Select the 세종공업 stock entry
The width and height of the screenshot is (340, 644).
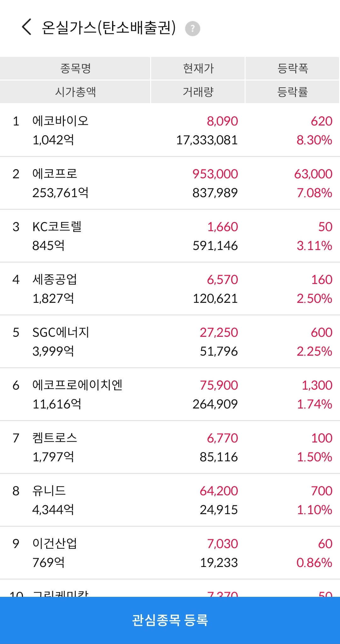pos(170,289)
